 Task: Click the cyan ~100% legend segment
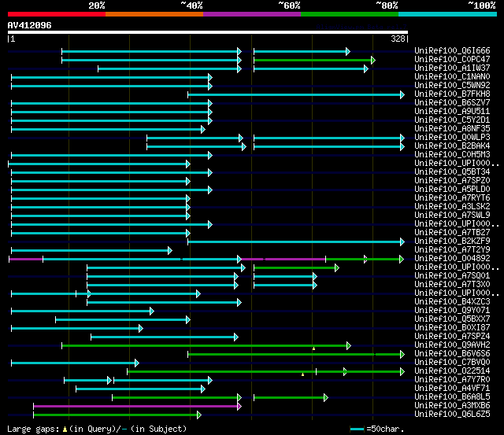pos(448,14)
